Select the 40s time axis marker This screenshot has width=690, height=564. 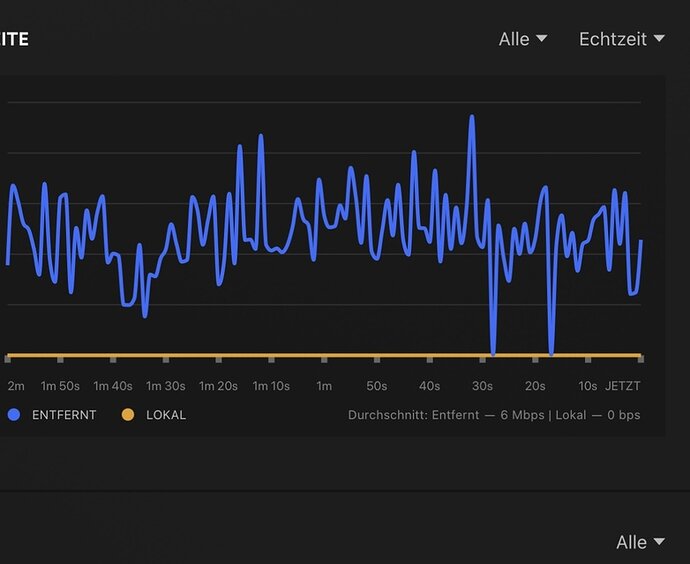coord(429,386)
